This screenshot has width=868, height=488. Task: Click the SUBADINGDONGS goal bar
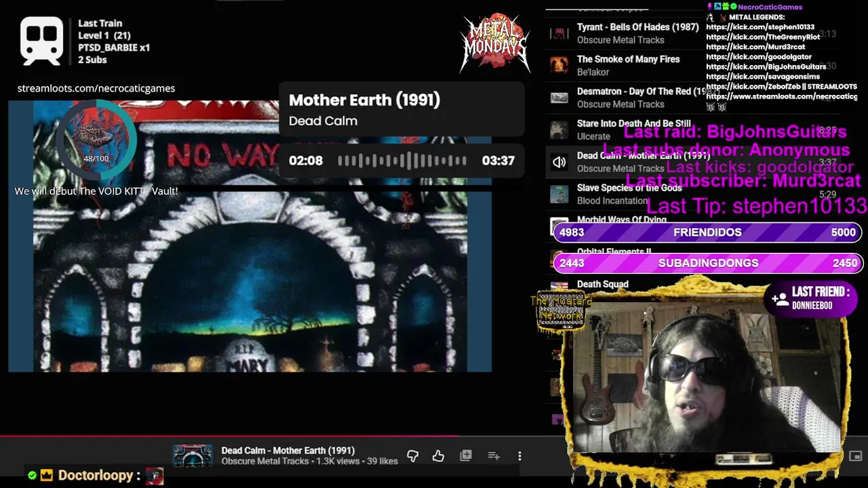[x=707, y=263]
